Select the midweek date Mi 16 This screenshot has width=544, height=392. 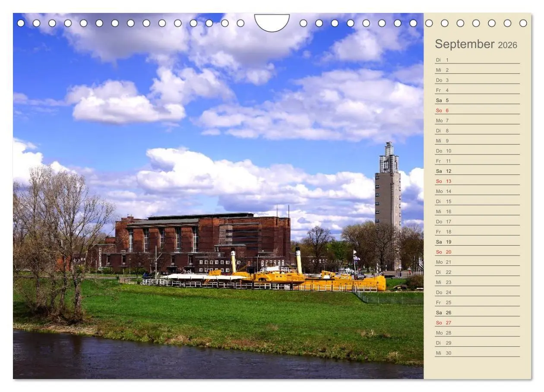point(443,212)
